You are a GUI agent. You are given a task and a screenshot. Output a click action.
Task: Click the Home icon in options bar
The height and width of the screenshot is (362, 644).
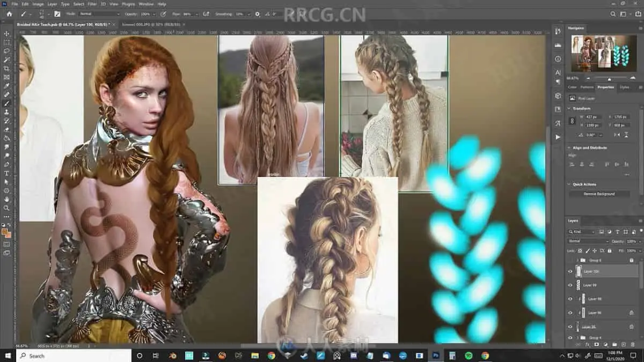(x=9, y=13)
